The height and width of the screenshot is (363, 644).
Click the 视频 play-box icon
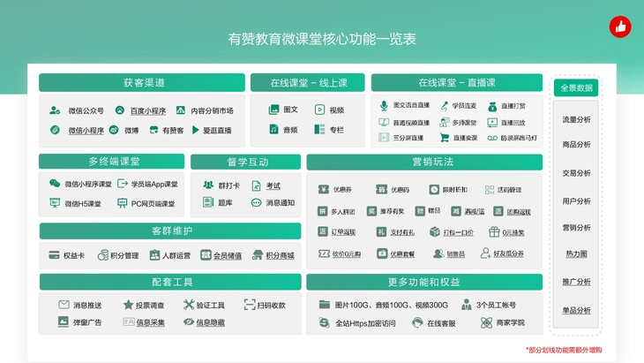click(319, 110)
